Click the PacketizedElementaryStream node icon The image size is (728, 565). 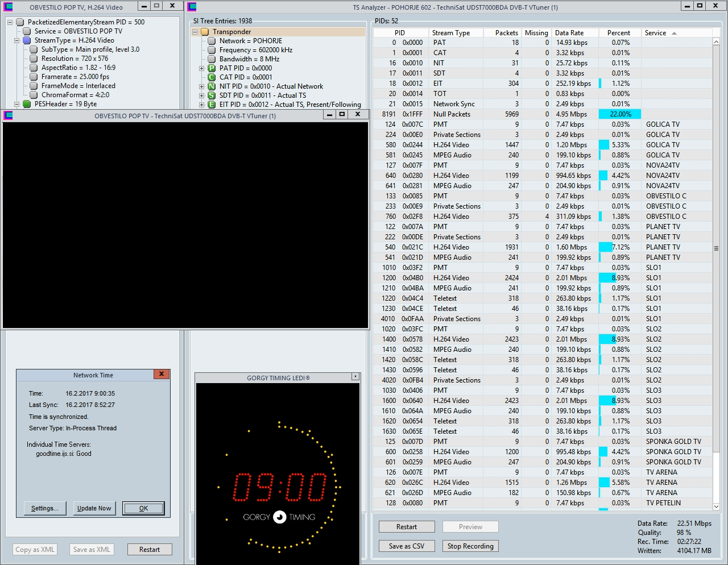point(20,22)
